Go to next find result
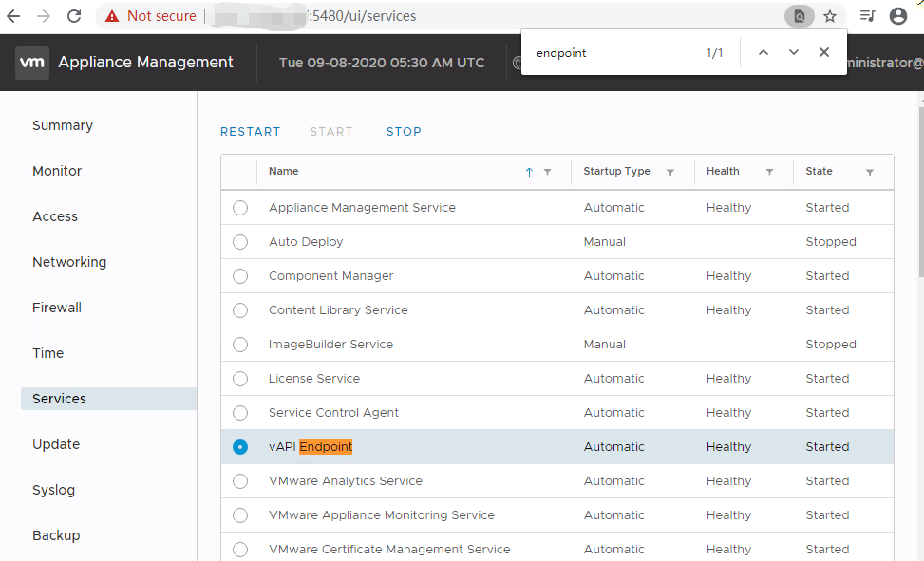 794,52
